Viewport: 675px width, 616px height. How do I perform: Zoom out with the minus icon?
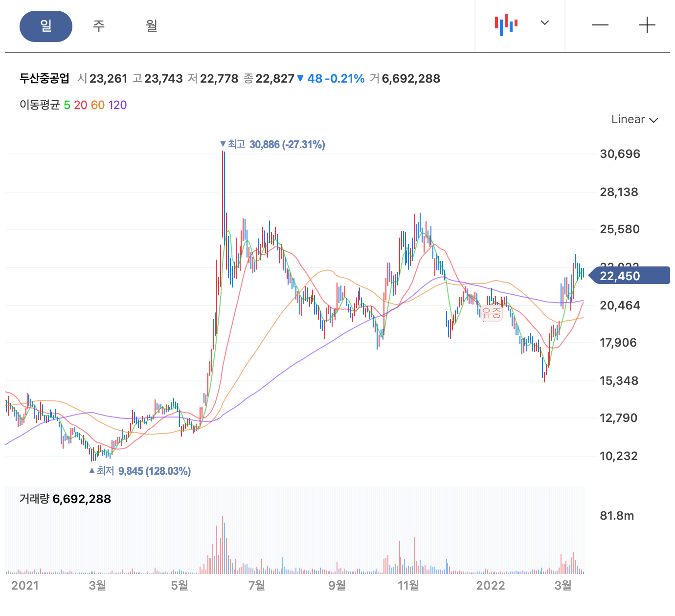(x=600, y=25)
